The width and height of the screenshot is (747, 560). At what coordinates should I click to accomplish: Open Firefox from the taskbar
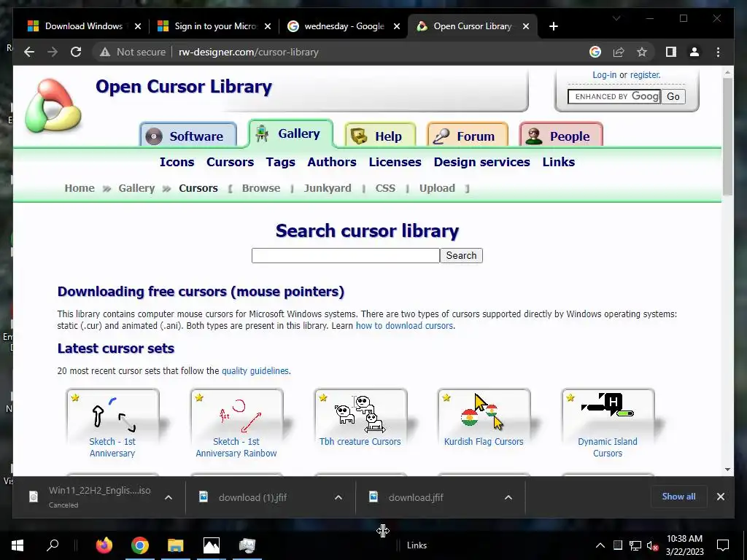click(x=104, y=545)
